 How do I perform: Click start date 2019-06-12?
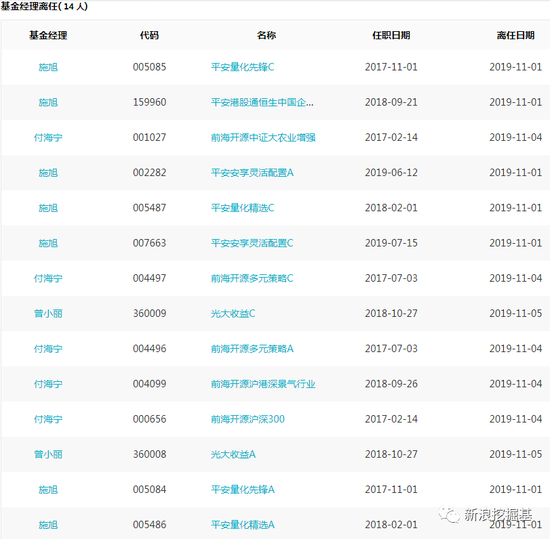[391, 173]
